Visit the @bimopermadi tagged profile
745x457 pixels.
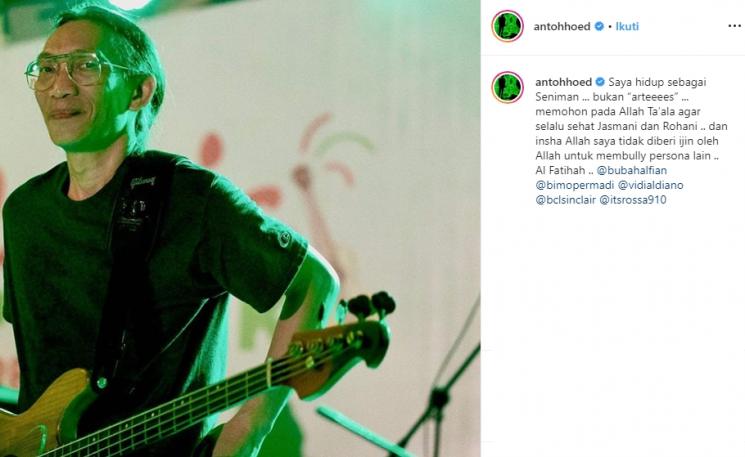pos(575,185)
